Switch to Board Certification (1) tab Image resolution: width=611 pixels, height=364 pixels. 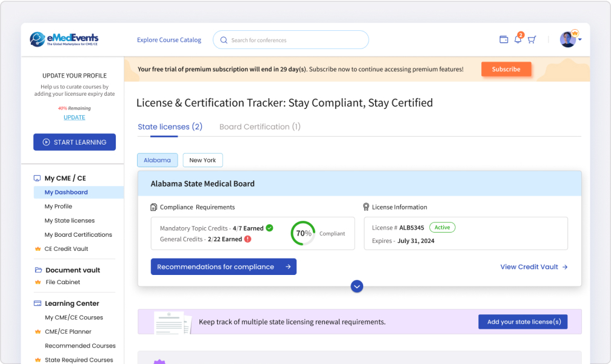click(x=260, y=127)
